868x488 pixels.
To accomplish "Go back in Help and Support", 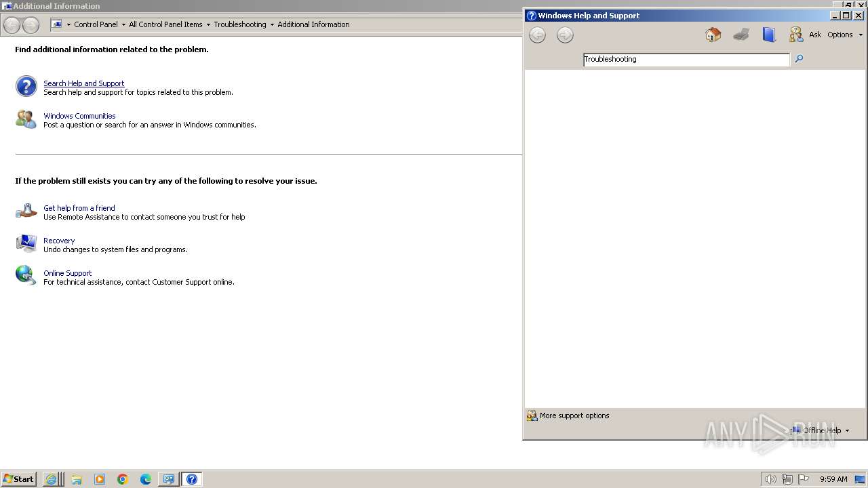I will tap(537, 35).
